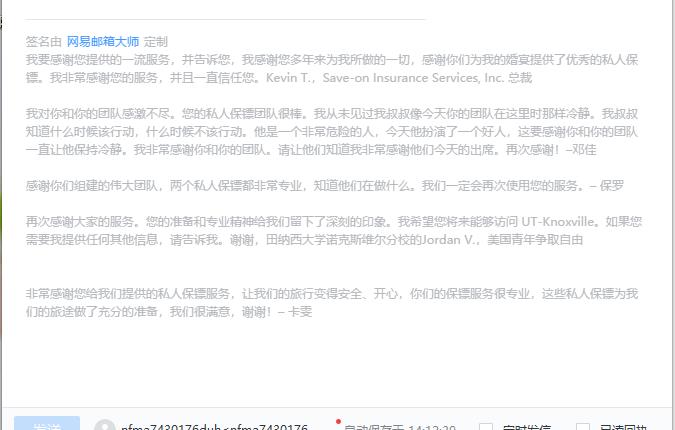The width and height of the screenshot is (675, 430).
Task: Click the text '签名由'
Action: pyautogui.click(x=44, y=42)
